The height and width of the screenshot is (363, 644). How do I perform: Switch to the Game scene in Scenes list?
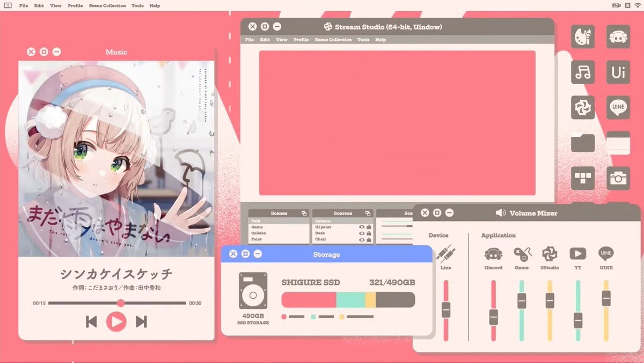point(279,227)
